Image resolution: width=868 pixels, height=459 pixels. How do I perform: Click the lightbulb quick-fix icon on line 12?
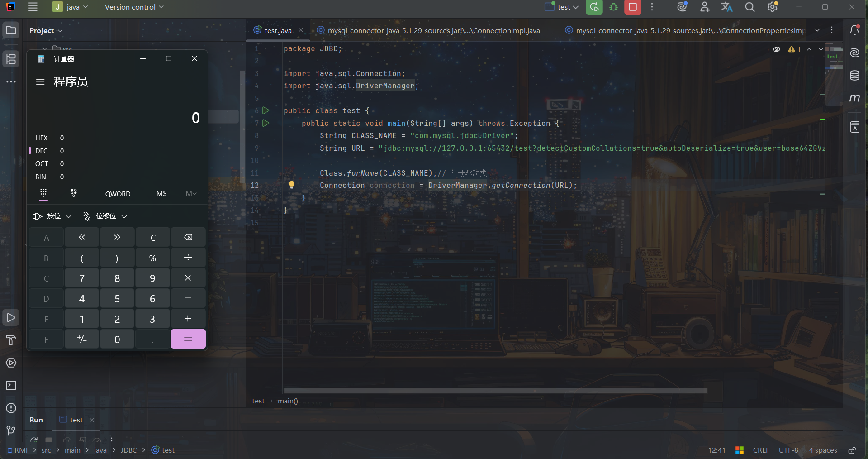(292, 185)
